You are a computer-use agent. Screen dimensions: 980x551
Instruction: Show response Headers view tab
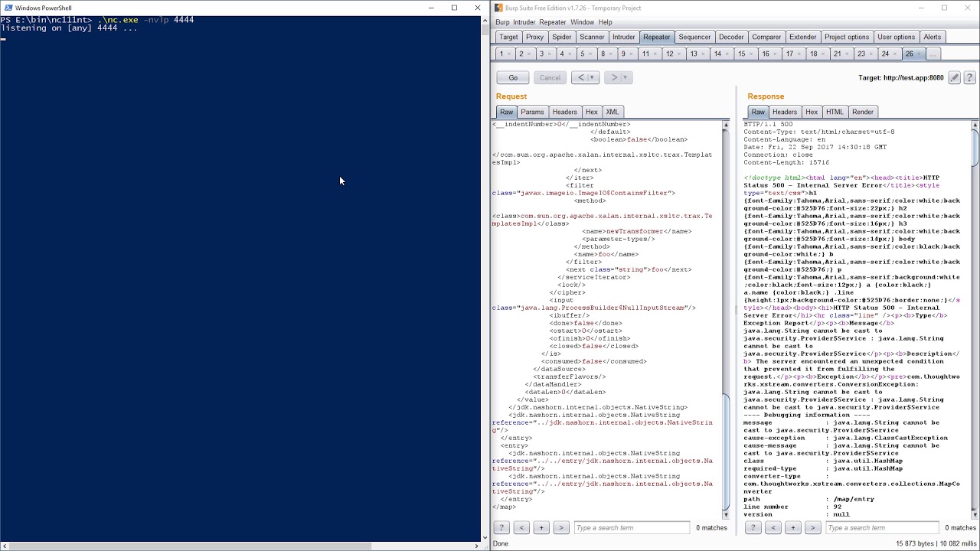(784, 112)
